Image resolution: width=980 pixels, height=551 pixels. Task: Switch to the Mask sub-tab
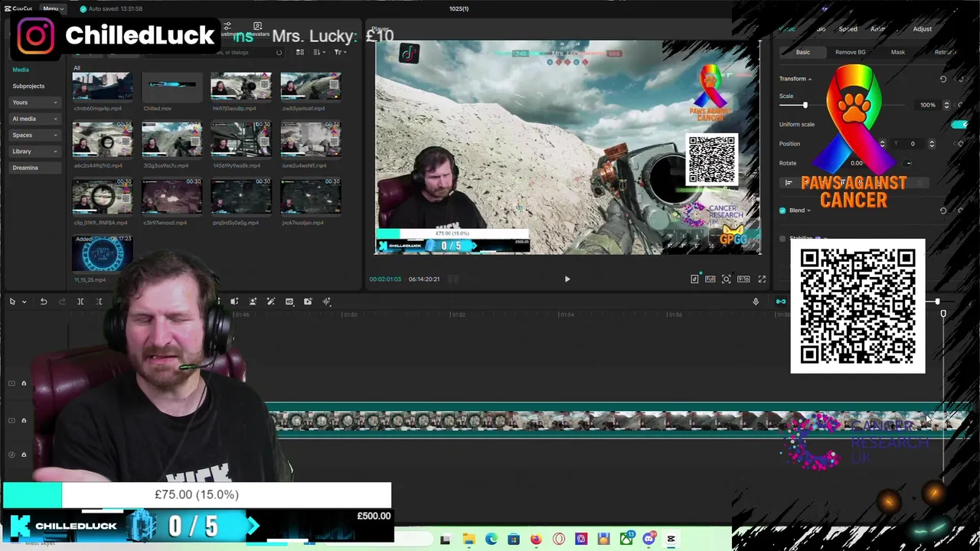coord(897,52)
